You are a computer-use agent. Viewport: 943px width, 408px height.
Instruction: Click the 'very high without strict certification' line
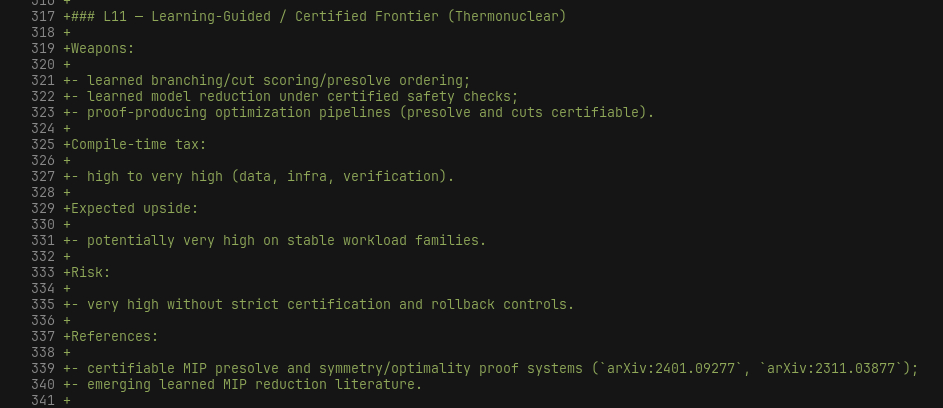click(330, 305)
